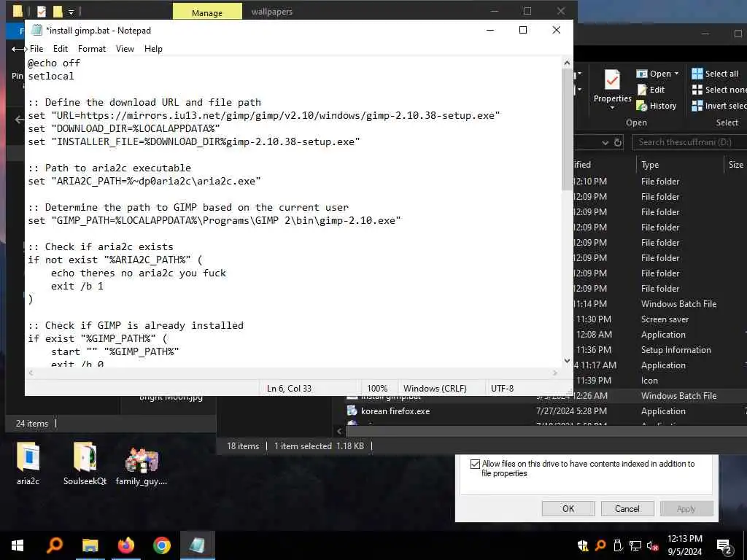Open the notification center icon
The image size is (747, 560).
click(x=724, y=547)
